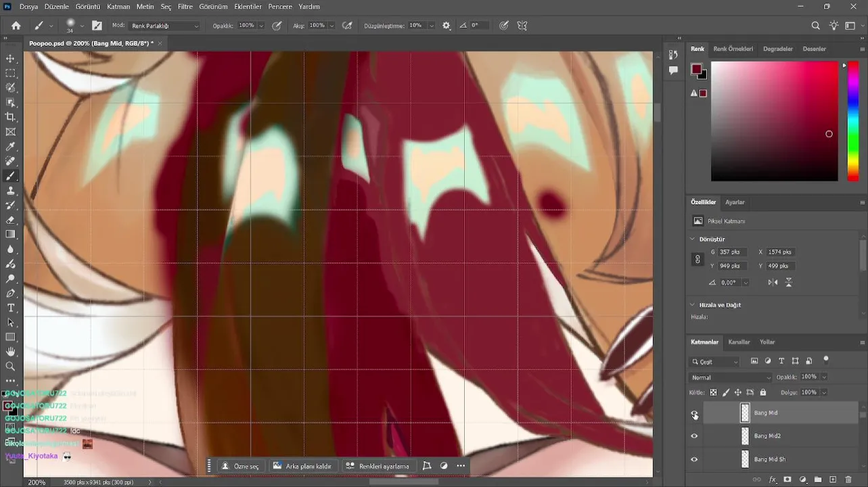Open the search icon at top right
The width and height of the screenshot is (868, 487).
coord(816,26)
